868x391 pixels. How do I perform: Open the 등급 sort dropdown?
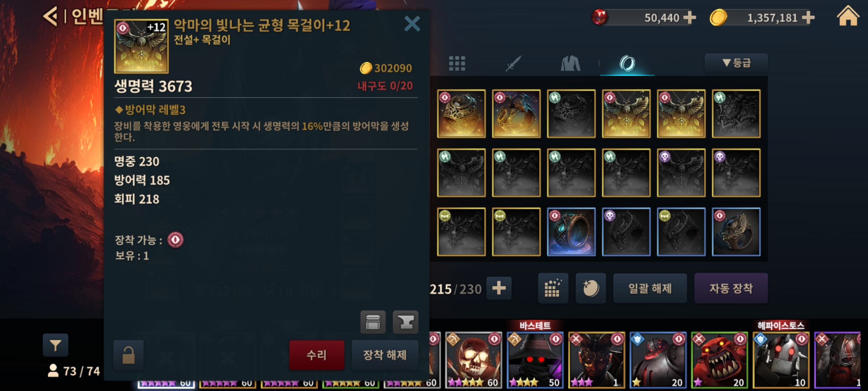(736, 63)
